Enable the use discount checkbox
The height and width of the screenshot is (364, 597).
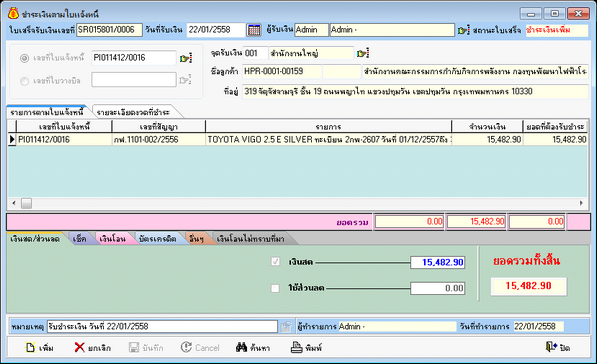275,288
